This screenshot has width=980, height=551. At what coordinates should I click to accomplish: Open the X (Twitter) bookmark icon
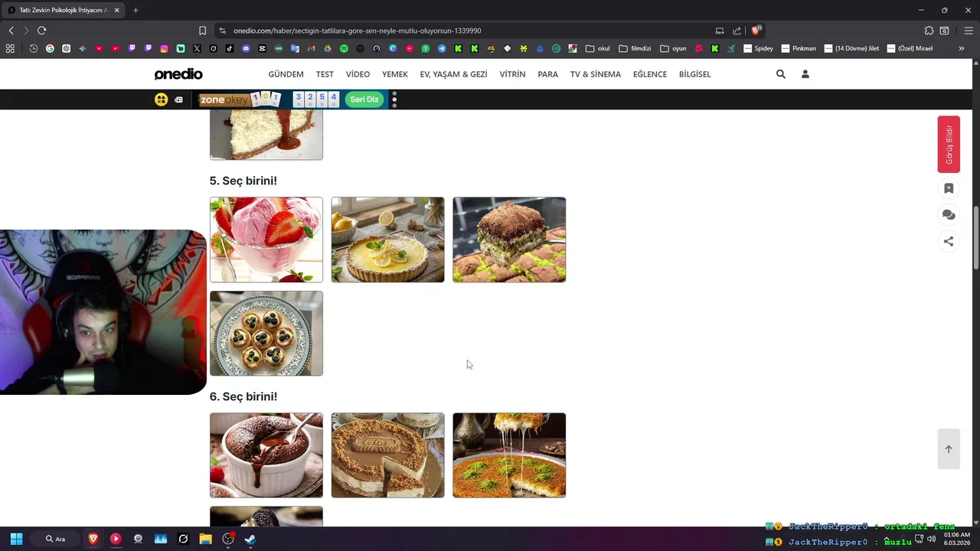tap(197, 48)
